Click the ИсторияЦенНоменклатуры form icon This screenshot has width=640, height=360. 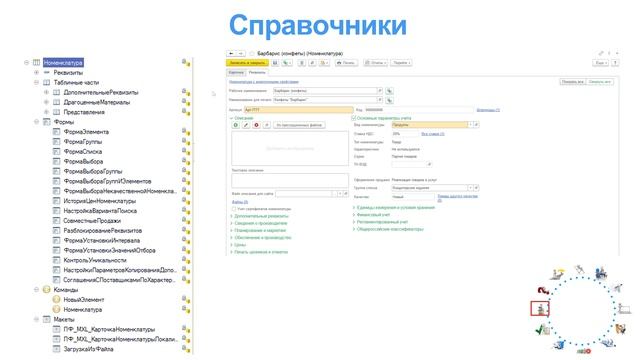56,201
